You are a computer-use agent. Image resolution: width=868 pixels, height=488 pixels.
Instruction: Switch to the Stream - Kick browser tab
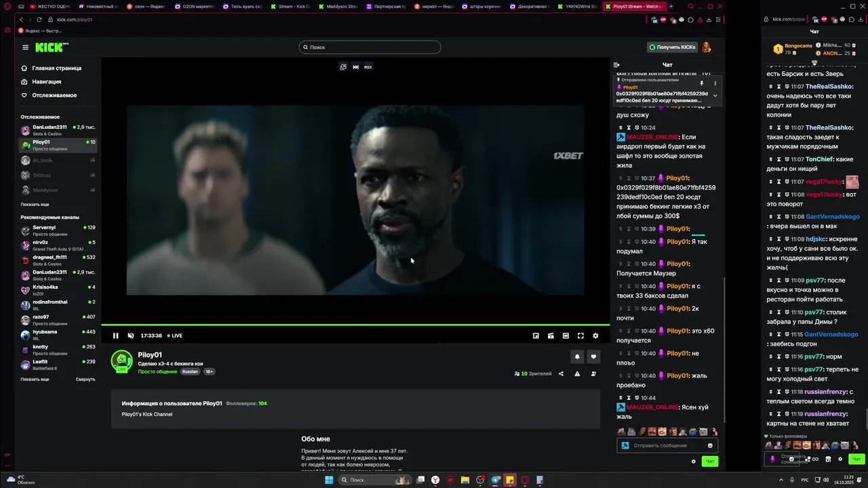[x=290, y=6]
